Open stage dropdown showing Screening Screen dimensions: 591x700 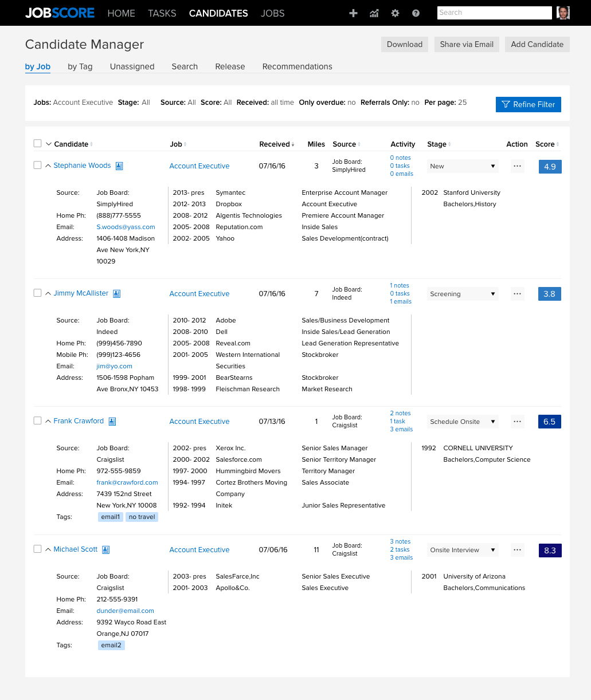463,294
